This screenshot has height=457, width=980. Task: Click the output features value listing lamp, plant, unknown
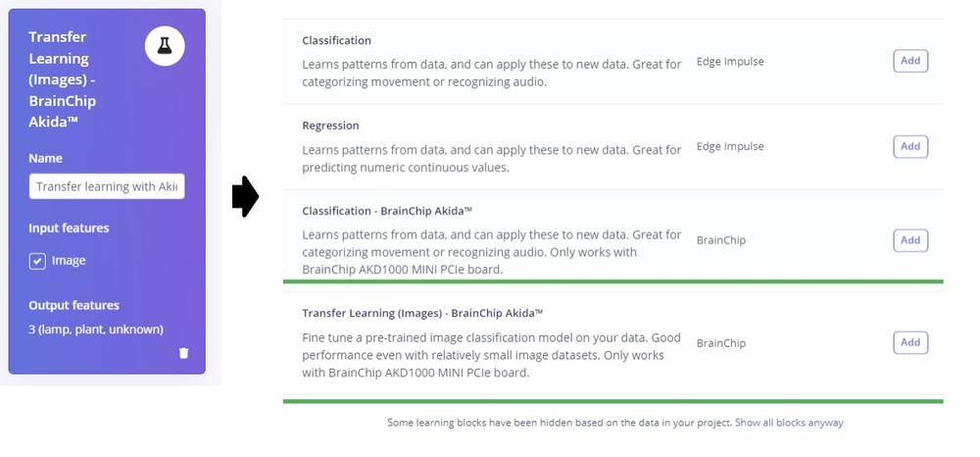pos(96,329)
